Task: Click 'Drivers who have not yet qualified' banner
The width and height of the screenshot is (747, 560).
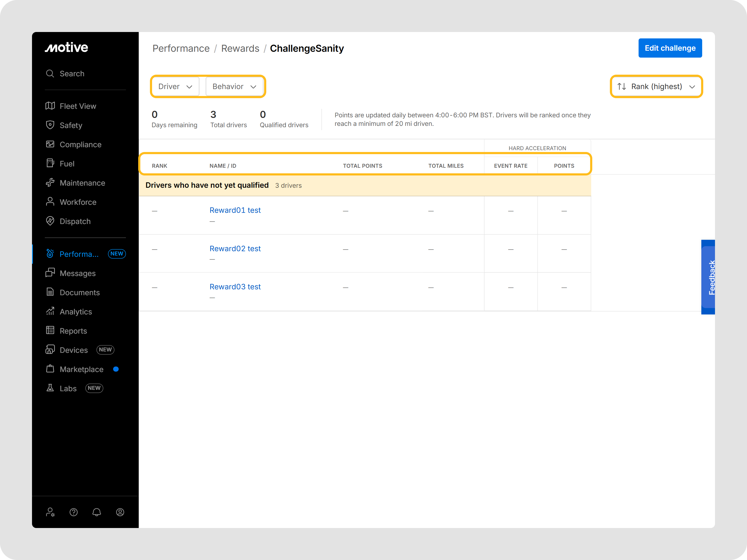Action: (365, 185)
